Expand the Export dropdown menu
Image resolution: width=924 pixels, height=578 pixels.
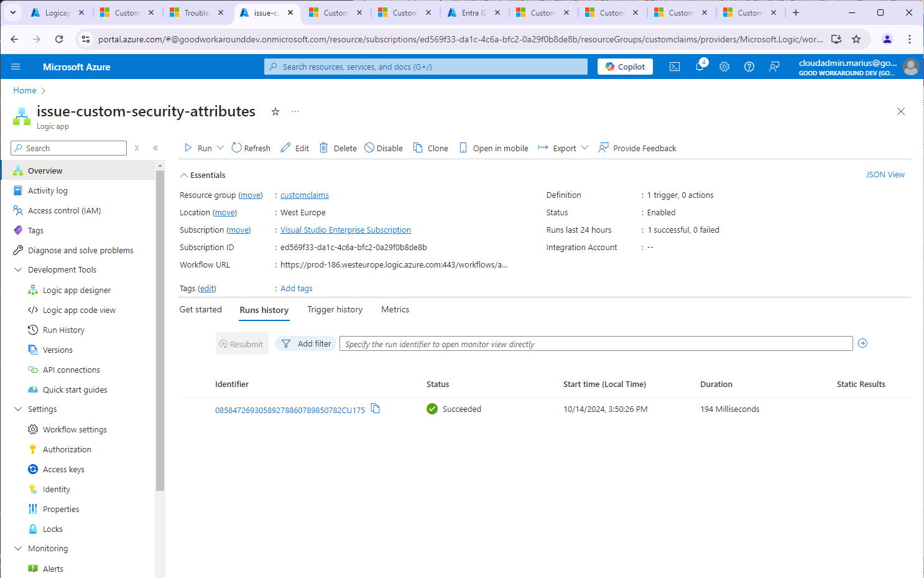click(584, 148)
